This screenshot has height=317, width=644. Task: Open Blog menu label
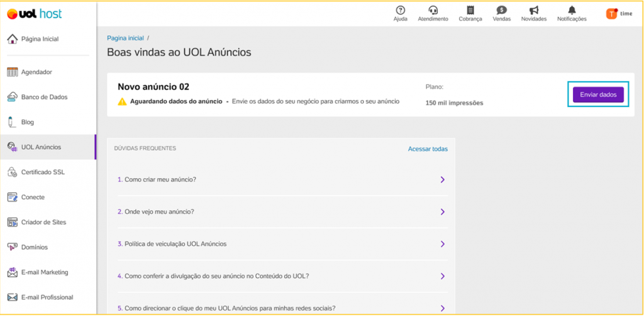(28, 122)
